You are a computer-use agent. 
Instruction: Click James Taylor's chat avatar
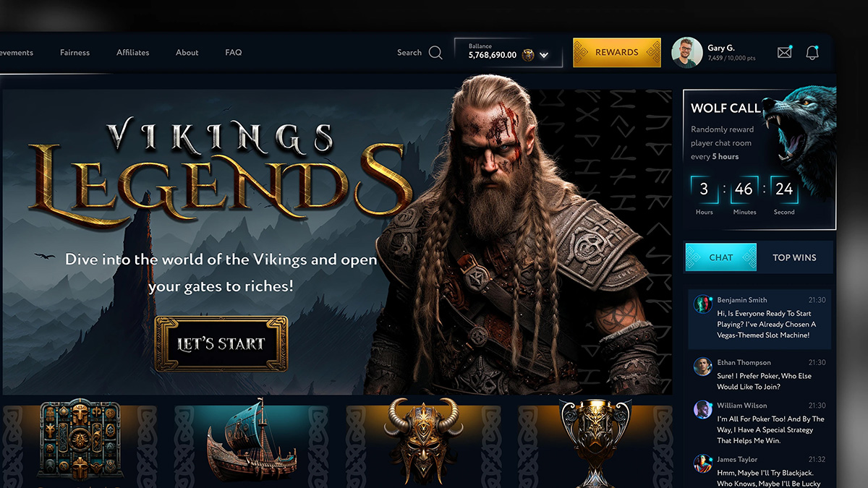[x=702, y=463]
